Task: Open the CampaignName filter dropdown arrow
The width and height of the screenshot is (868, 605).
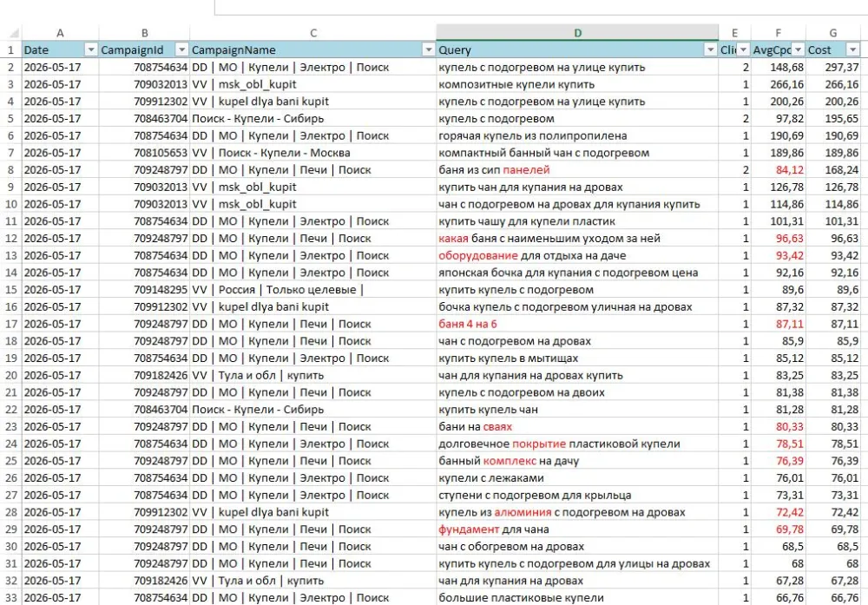Action: tap(428, 49)
